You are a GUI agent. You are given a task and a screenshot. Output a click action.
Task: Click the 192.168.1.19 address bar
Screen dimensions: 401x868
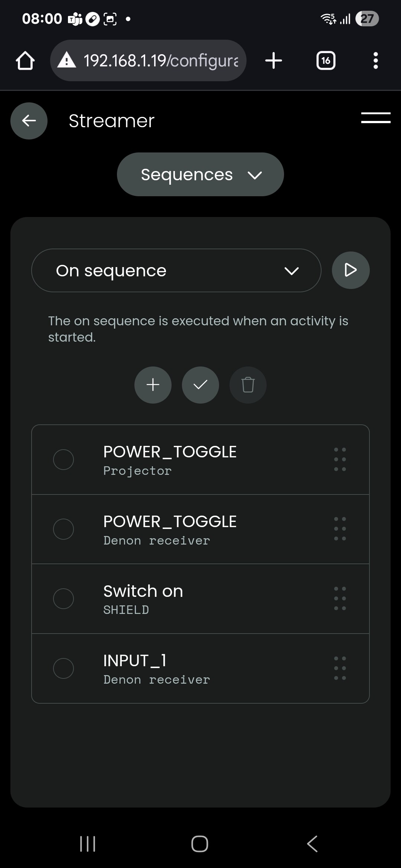click(x=149, y=61)
